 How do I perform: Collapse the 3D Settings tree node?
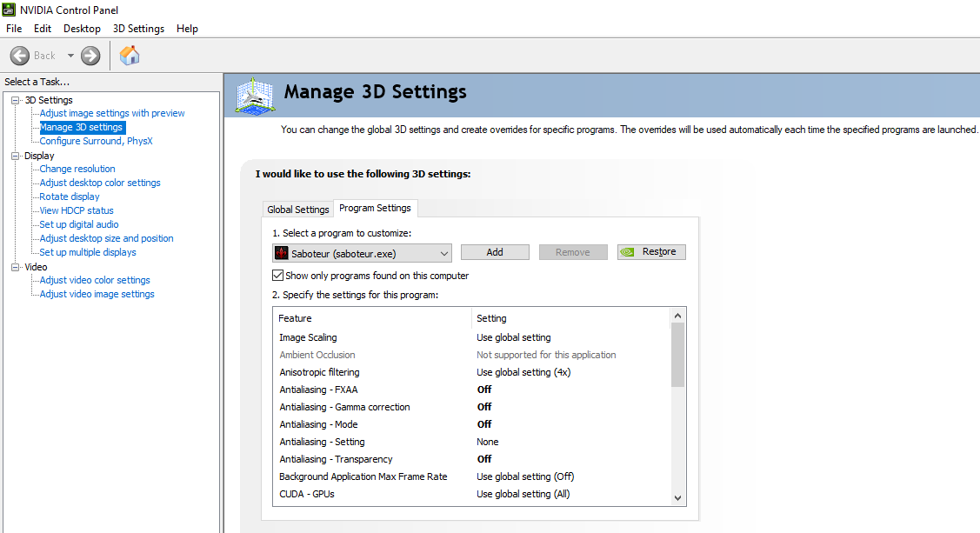point(15,100)
